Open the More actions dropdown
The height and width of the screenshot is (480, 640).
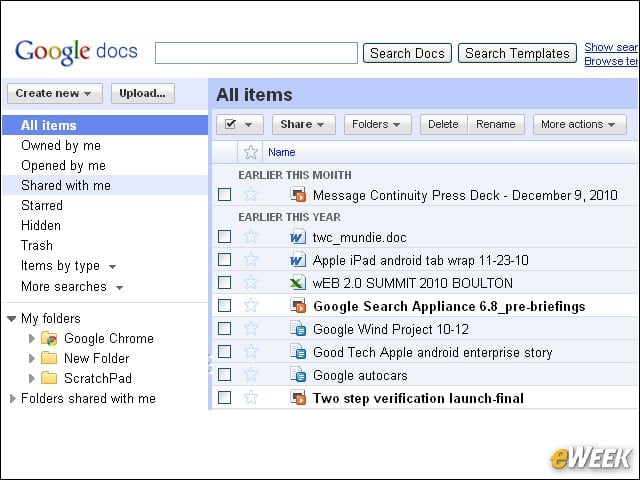580,124
